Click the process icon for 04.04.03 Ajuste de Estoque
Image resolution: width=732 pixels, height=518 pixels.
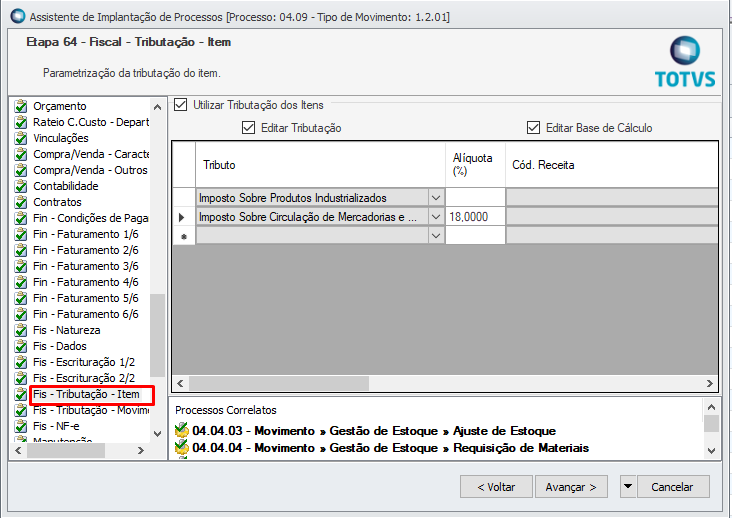tap(181, 430)
